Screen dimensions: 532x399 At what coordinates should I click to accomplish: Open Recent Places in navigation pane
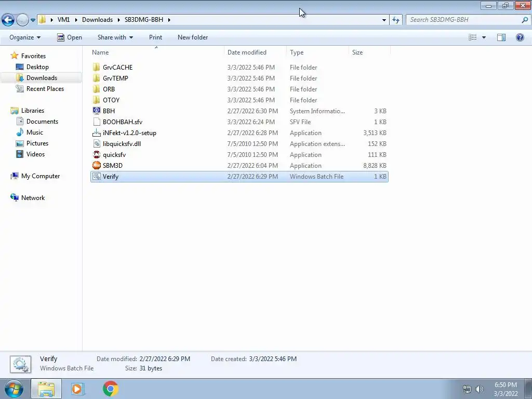[x=45, y=88]
